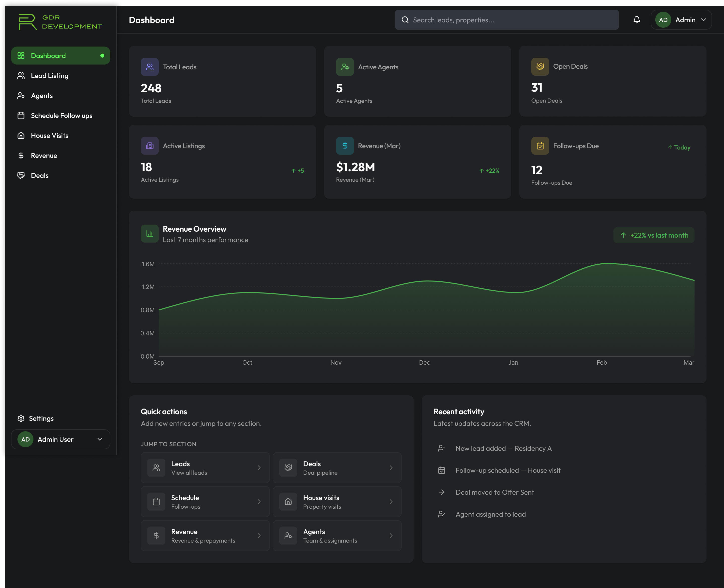Click the Revenue dollar sign icon in sidebar
This screenshot has height=588, width=724.
21,155
